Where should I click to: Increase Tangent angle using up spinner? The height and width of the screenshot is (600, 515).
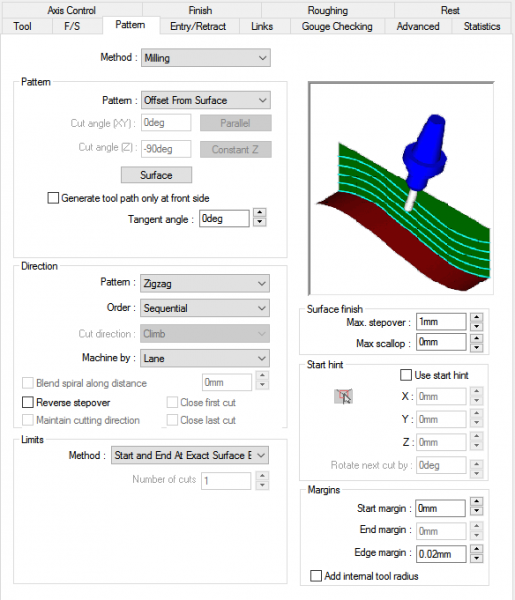point(260,213)
